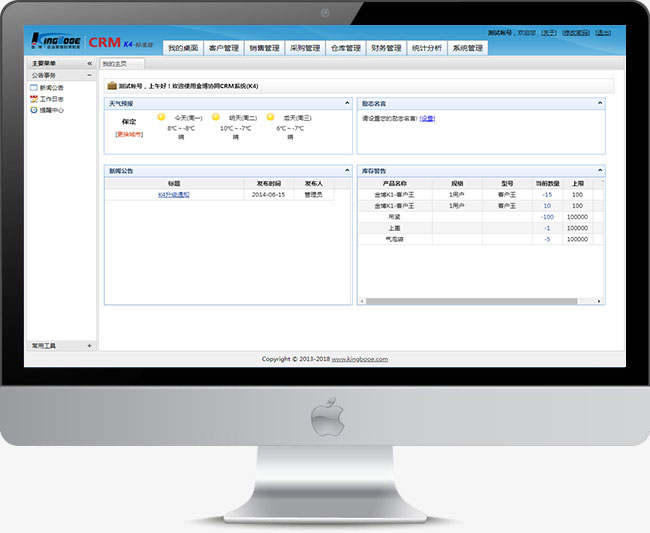Viewport: 650px width, 533px height.
Task: Open the K4升级通知 announcement link
Action: (x=173, y=195)
